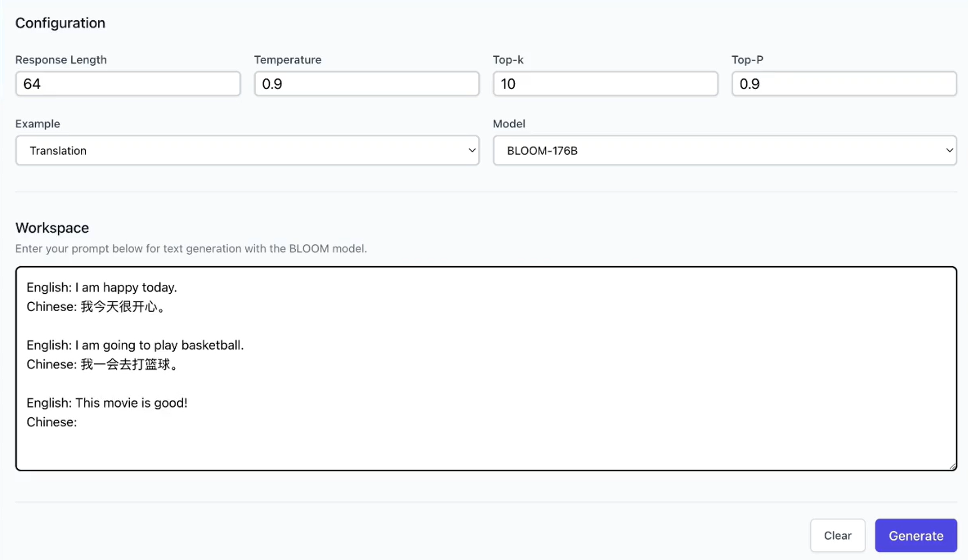
Task: Click the 'Temperature' label
Action: (x=288, y=59)
